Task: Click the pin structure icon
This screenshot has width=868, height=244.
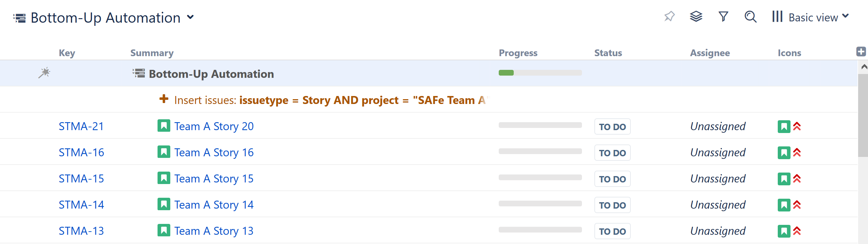Action: (669, 17)
